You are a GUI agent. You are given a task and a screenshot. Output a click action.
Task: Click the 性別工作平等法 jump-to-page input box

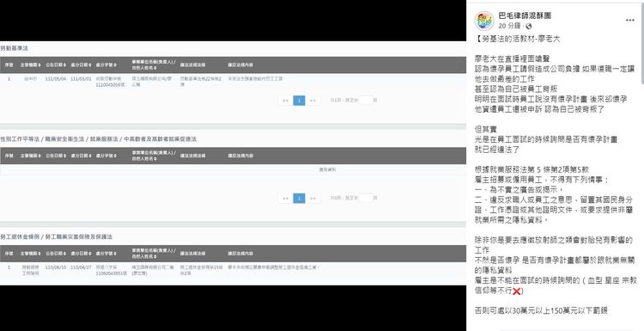coord(366,198)
